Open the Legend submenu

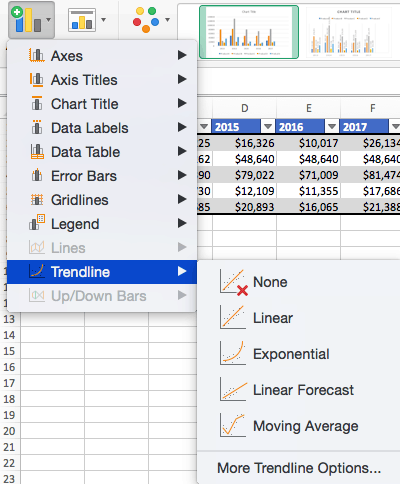tap(102, 224)
